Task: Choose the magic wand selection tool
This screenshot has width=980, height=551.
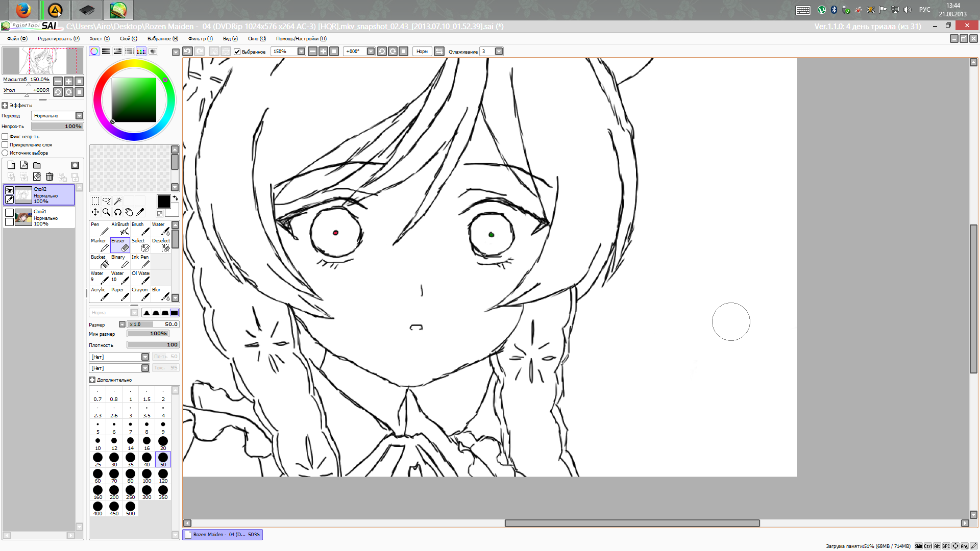Action: (117, 201)
